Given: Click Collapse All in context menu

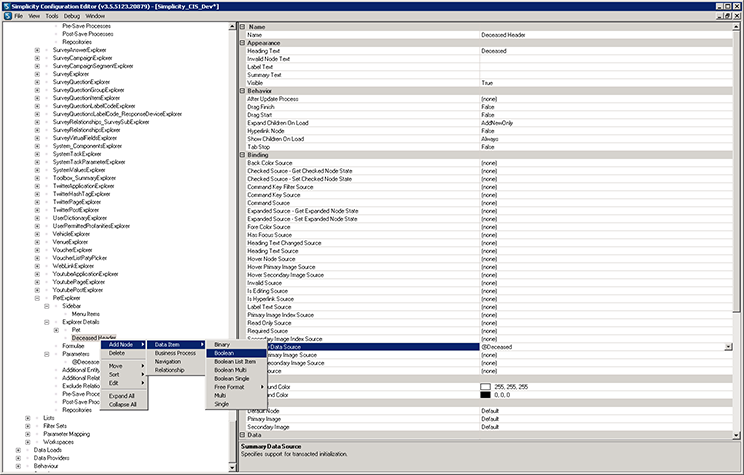Looking at the screenshot, I should click(124, 404).
